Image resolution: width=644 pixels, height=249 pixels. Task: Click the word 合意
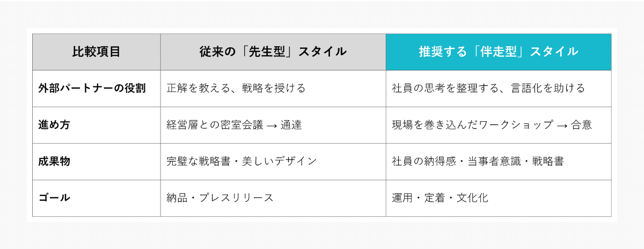coord(581,125)
